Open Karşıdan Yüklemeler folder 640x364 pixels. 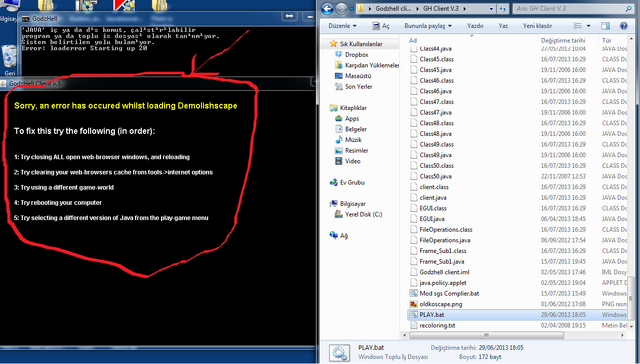(371, 65)
